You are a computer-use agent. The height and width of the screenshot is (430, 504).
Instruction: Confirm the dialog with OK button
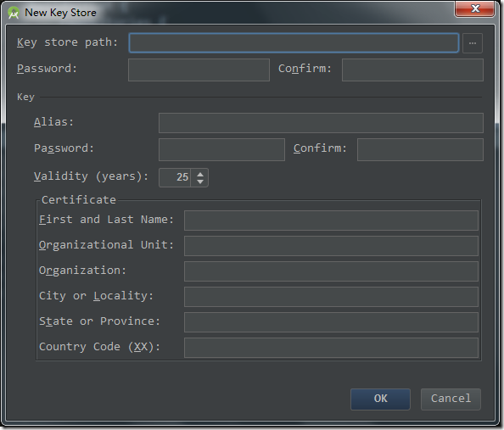(x=380, y=399)
